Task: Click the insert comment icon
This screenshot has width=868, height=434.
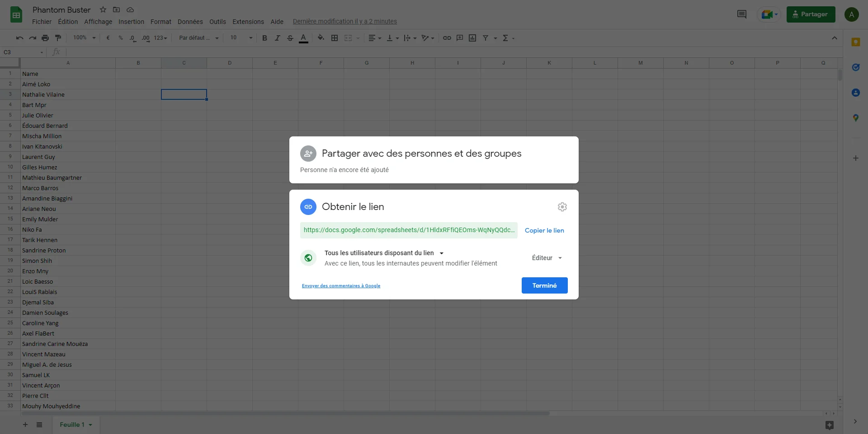Action: (460, 38)
